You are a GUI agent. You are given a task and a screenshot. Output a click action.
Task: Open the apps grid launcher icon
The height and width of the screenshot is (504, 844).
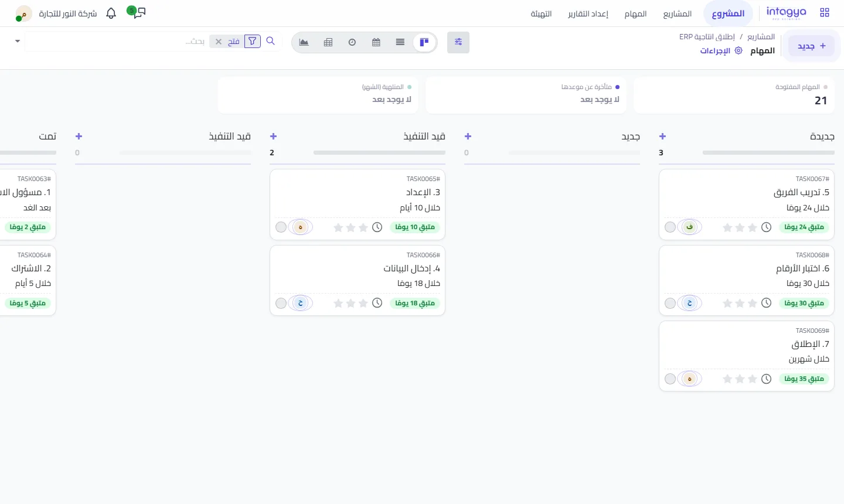pos(825,13)
